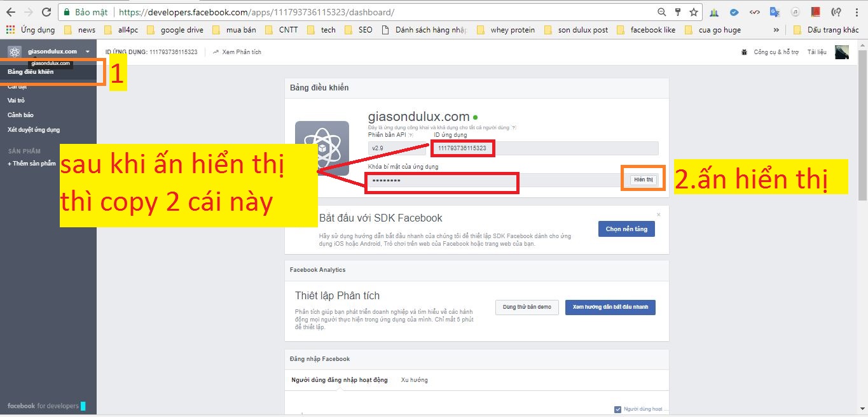
Task: Open the Dấu trang khác bookmarks folder
Action: (827, 30)
